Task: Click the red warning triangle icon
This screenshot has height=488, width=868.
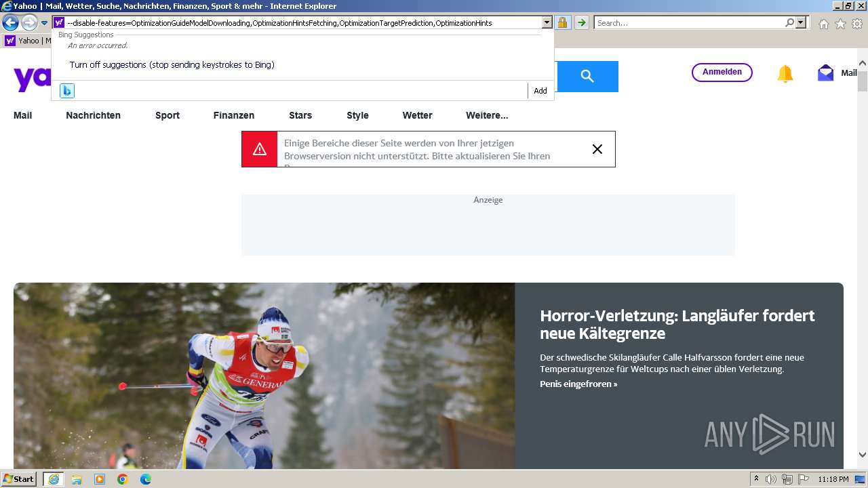Action: (x=260, y=149)
